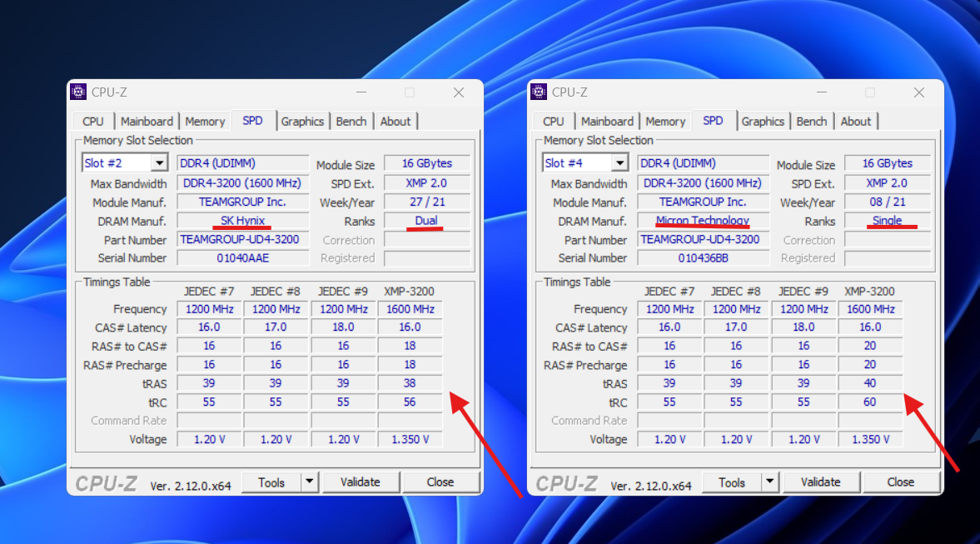This screenshot has width=980, height=544.
Task: Switch to the Memory tab in the right CPU-Z window
Action: [x=665, y=122]
